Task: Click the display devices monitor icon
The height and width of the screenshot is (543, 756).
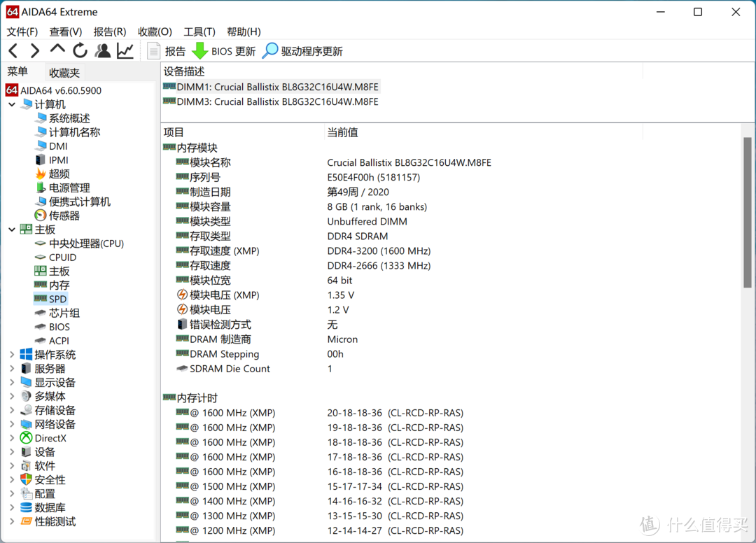Action: click(26, 382)
